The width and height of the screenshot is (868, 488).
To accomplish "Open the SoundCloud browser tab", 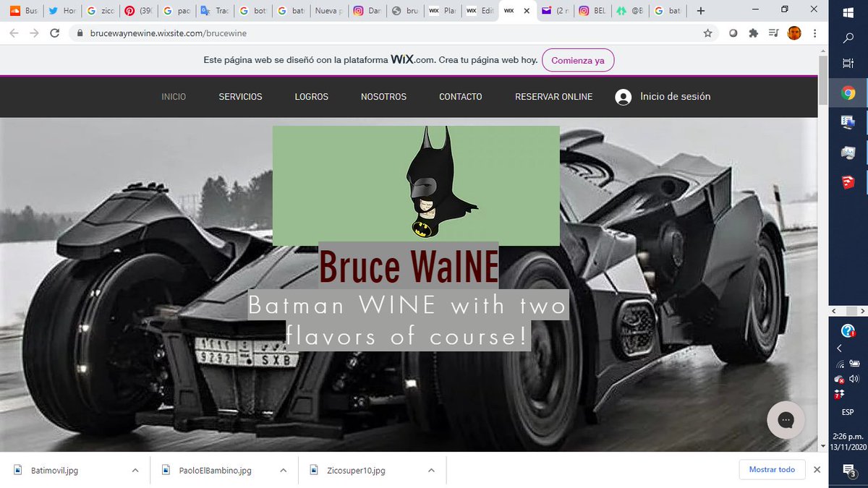I will tap(23, 11).
